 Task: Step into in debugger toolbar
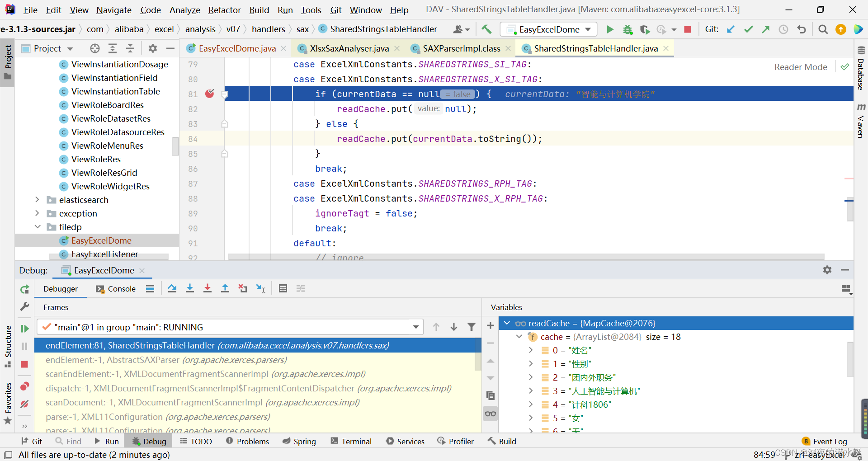click(190, 288)
